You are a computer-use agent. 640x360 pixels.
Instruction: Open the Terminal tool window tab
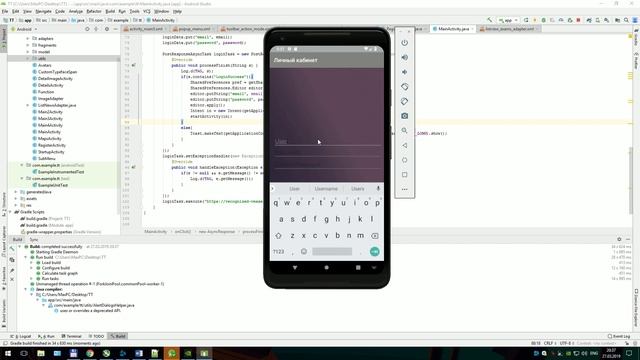(x=71, y=336)
